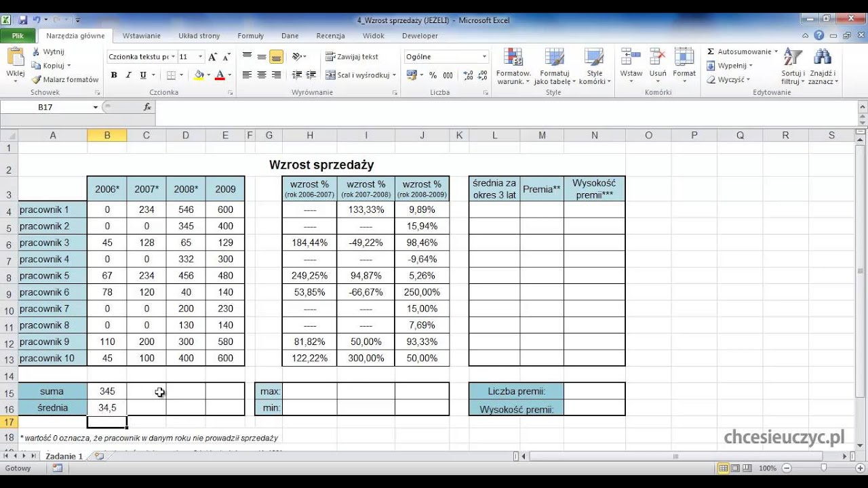
Task: Open Formatowanie warunkowe conditional formatting
Action: (x=513, y=66)
